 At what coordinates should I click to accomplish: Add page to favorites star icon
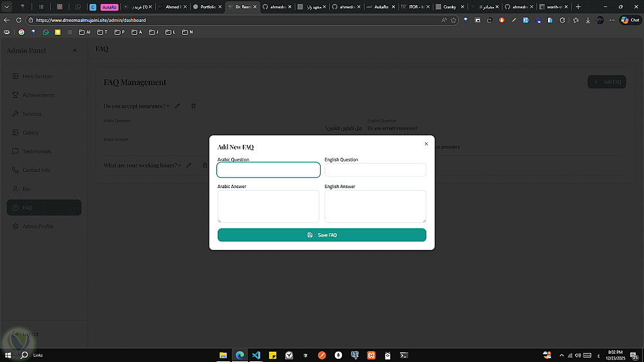(453, 20)
